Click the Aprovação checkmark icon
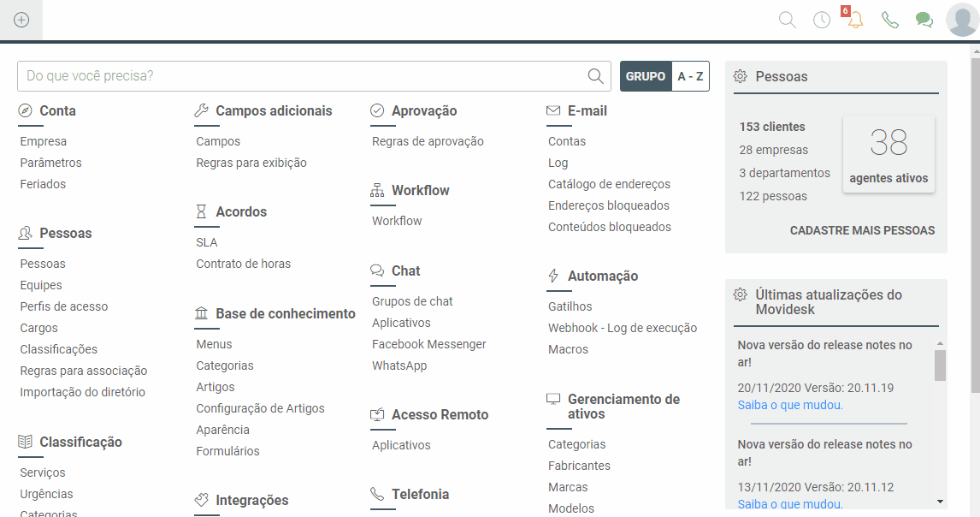980x517 pixels. (x=377, y=110)
